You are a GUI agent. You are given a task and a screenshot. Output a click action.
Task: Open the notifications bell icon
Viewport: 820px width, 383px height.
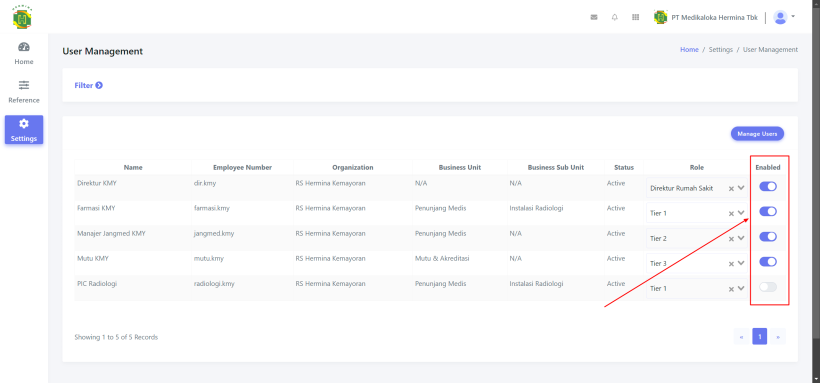[614, 17]
